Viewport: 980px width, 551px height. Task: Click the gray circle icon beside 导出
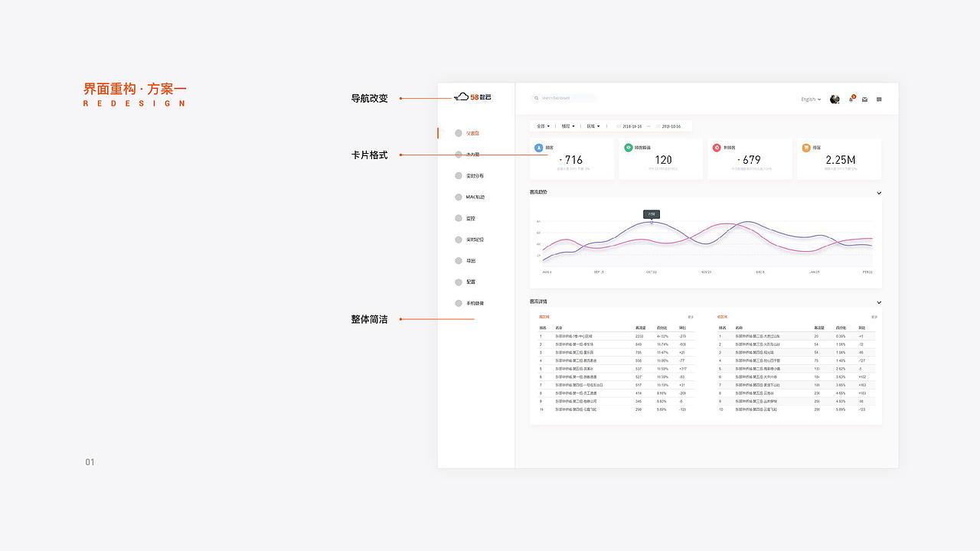point(459,261)
